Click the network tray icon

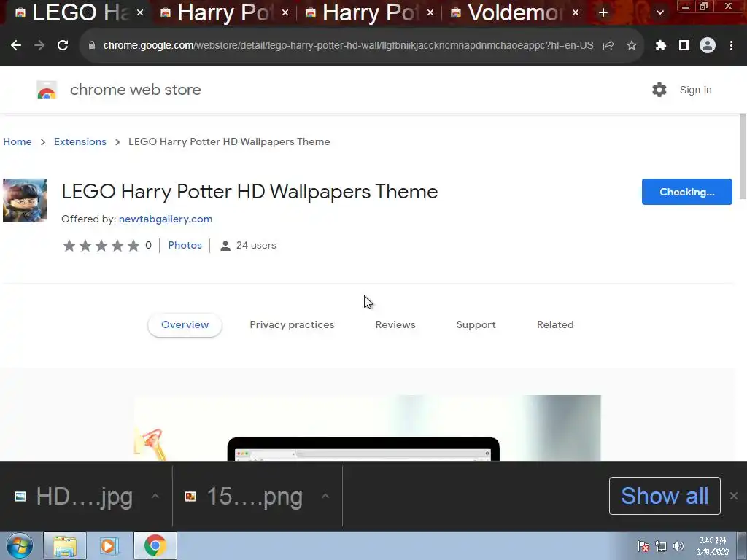[x=661, y=546]
